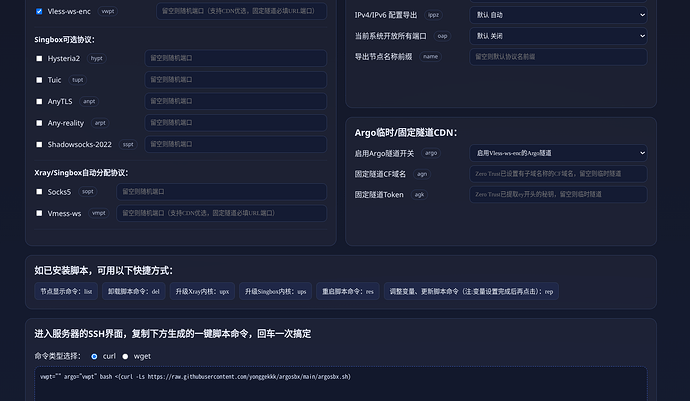Viewport: 690px width, 401px height.
Task: Click the sspt tag beside Shadowsocks-2022
Action: tap(128, 144)
